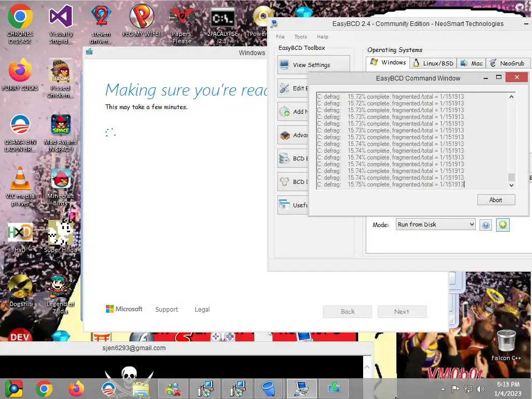Open the Mode dropdown showing Run from Disk
This screenshot has width=532, height=399.
pyautogui.click(x=436, y=224)
